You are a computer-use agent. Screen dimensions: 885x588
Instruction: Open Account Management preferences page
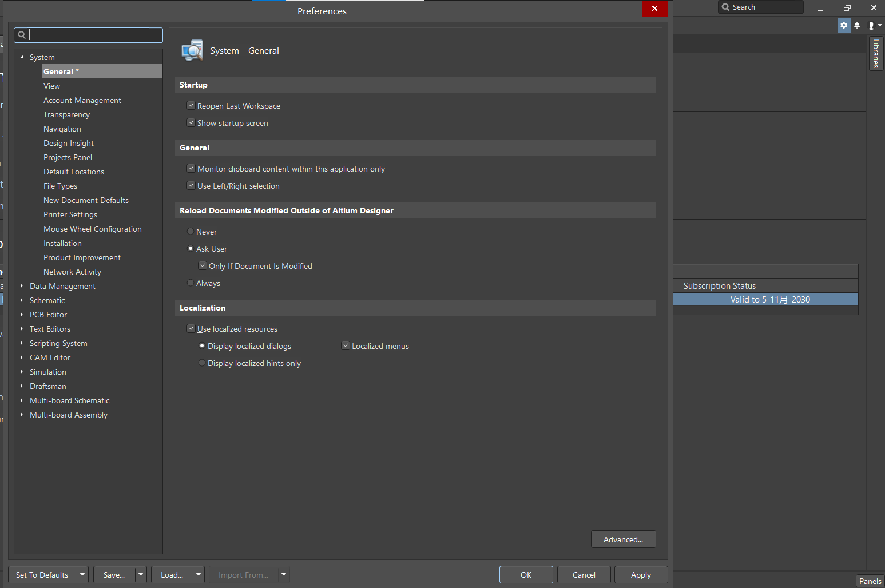[x=82, y=100]
